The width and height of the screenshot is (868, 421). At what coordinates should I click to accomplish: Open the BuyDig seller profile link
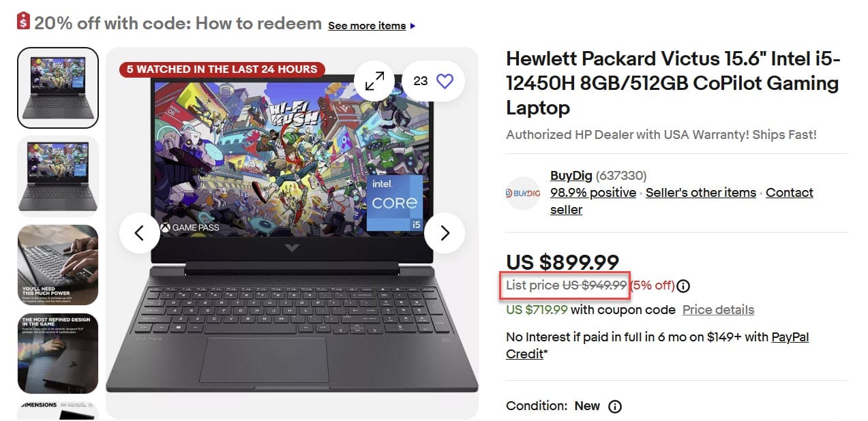(x=571, y=176)
